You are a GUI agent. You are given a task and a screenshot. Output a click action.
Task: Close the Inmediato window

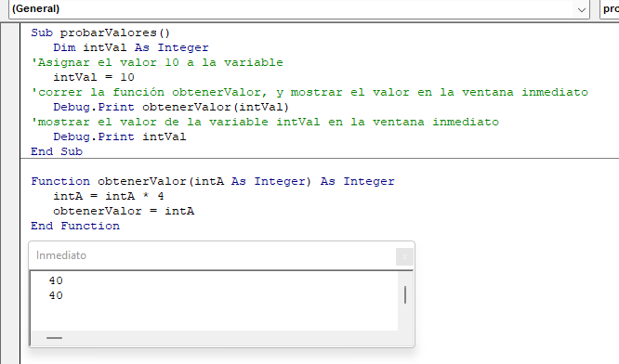(x=404, y=256)
